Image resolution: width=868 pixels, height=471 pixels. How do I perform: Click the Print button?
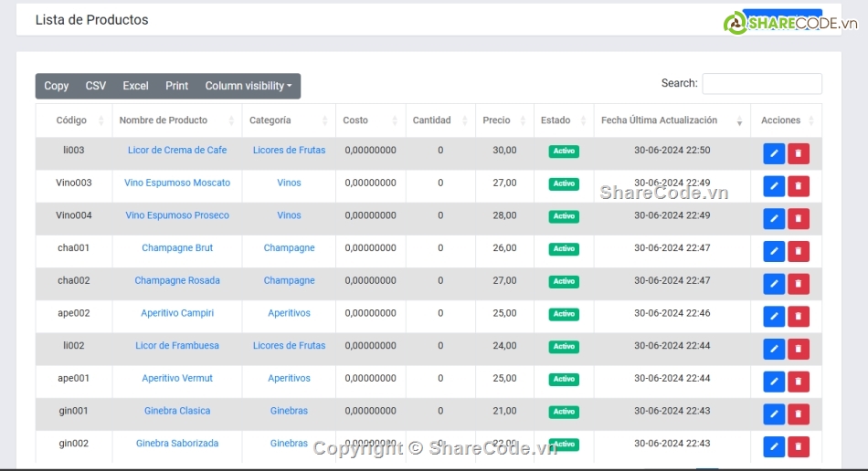[176, 86]
